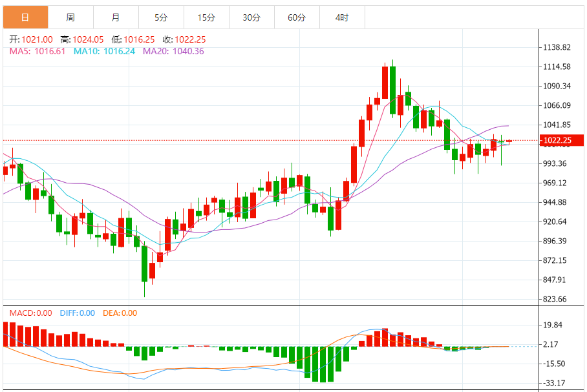Click the MACD:0.00 indicator label

click(30, 313)
